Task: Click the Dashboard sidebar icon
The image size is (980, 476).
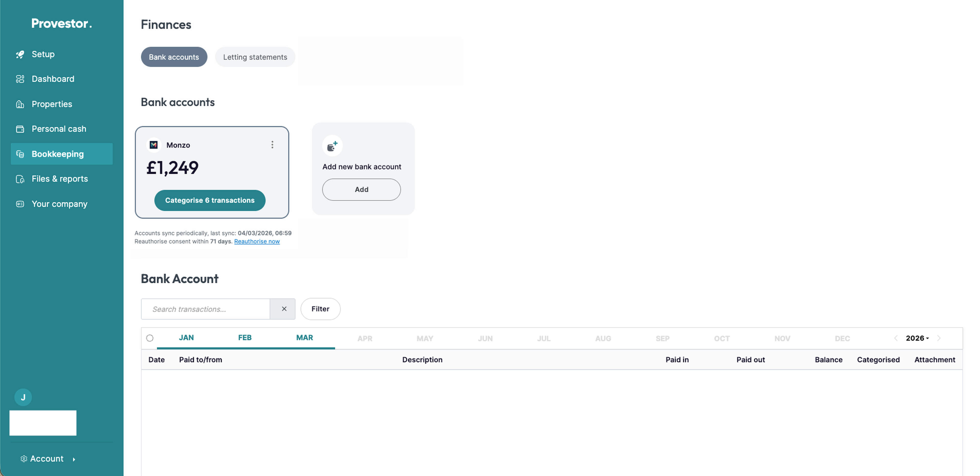Action: click(20, 79)
